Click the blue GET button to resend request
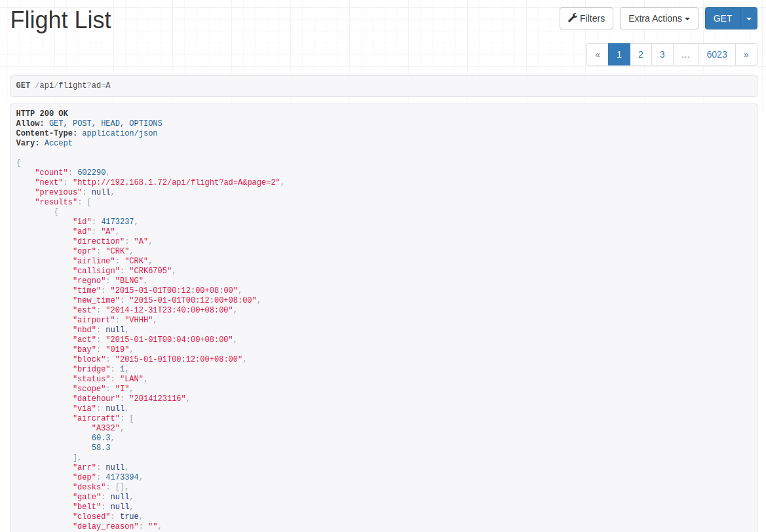This screenshot has width=766, height=532. [723, 18]
